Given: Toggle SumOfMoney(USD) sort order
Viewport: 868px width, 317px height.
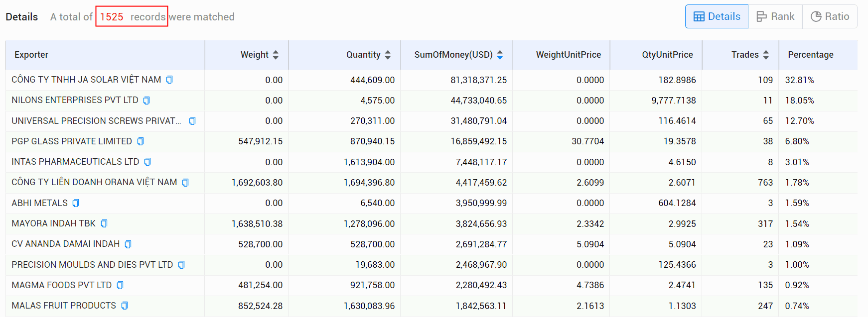Looking at the screenshot, I should [x=500, y=55].
